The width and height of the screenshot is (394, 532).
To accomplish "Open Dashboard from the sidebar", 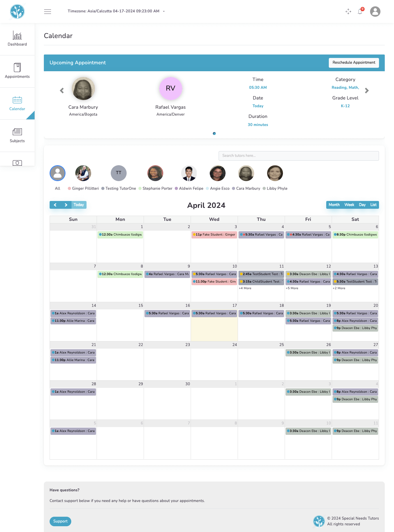I will coord(17,39).
